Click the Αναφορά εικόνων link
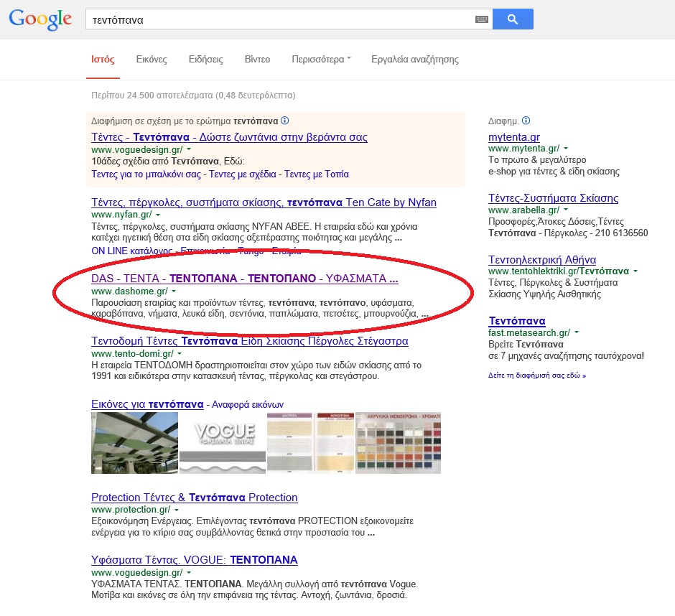 point(248,405)
